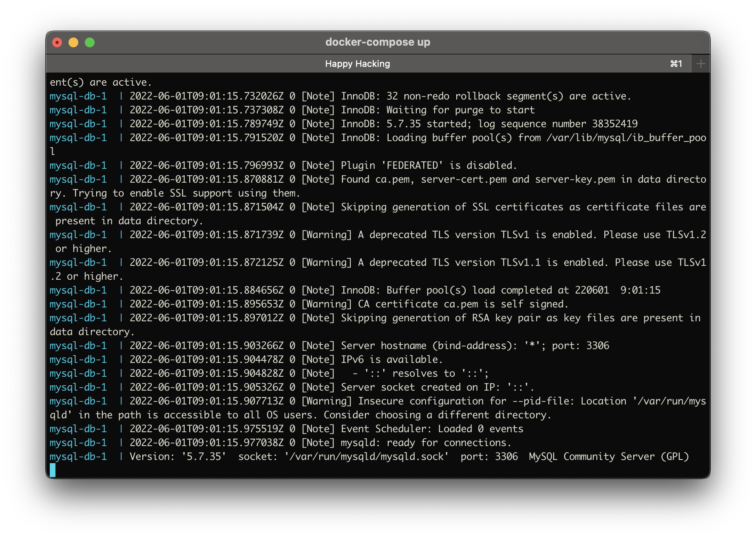Click the ⌘1 shortcut indicator on the tab

[x=676, y=64]
